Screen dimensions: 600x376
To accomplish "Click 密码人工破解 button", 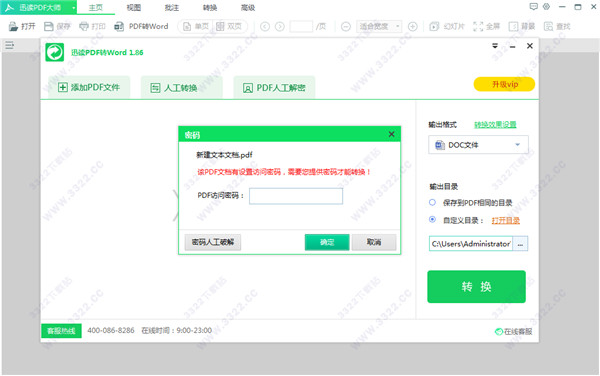I will tap(213, 242).
